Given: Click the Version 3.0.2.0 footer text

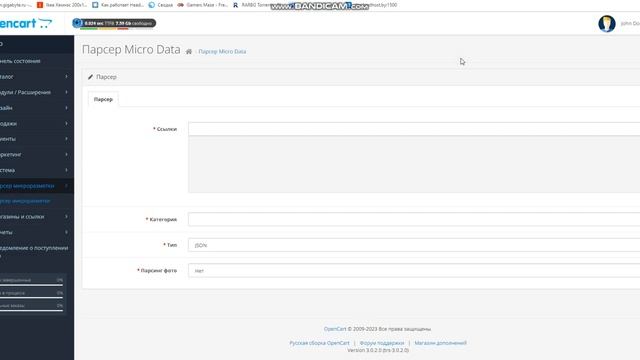Looking at the screenshot, I should click(378, 350).
